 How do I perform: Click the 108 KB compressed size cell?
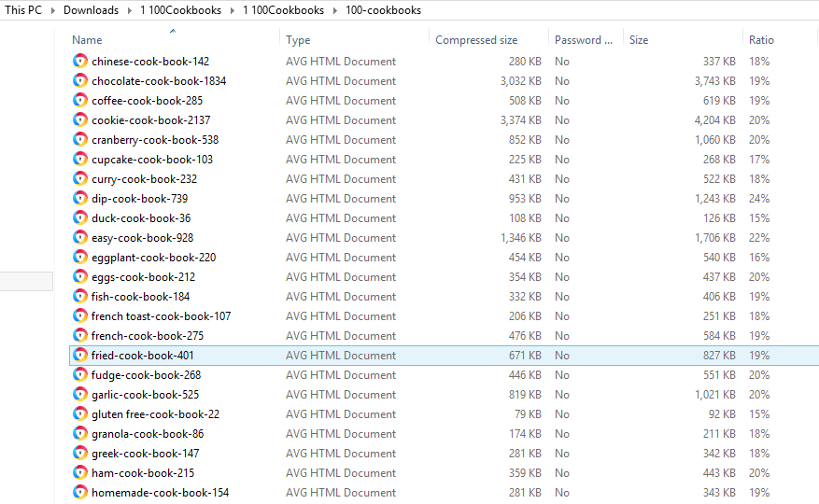525,217
